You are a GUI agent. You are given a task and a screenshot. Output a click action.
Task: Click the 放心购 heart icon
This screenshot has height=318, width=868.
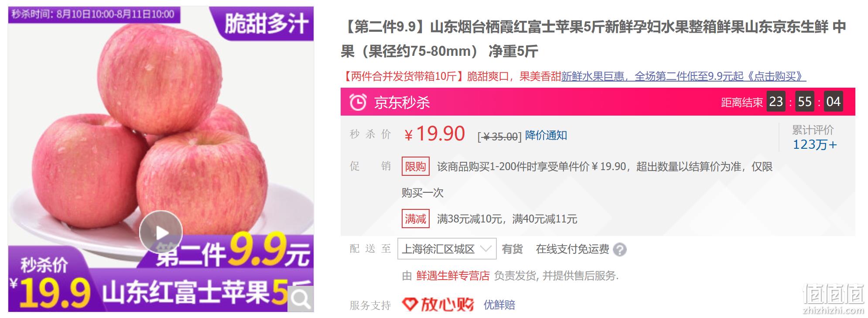[x=409, y=304]
